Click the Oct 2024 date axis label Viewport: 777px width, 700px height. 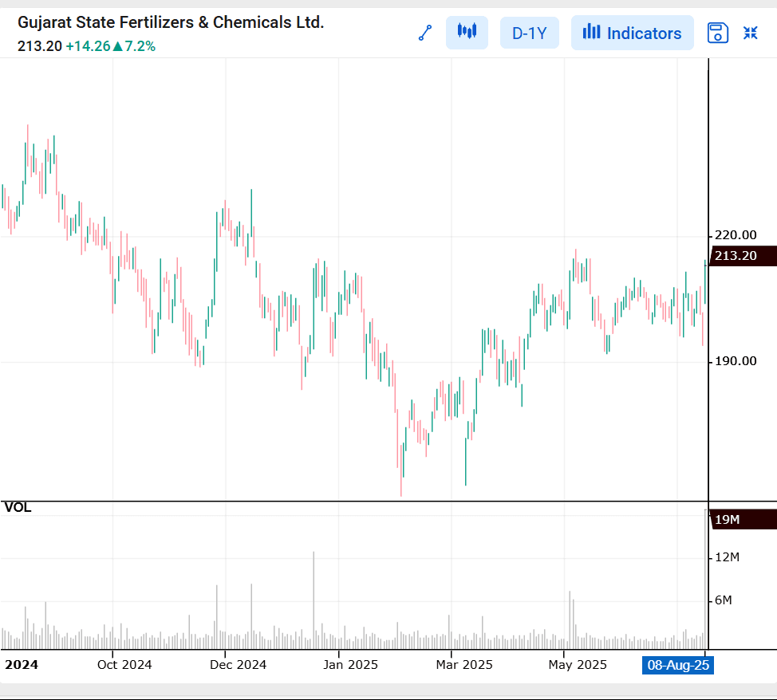[x=124, y=665]
